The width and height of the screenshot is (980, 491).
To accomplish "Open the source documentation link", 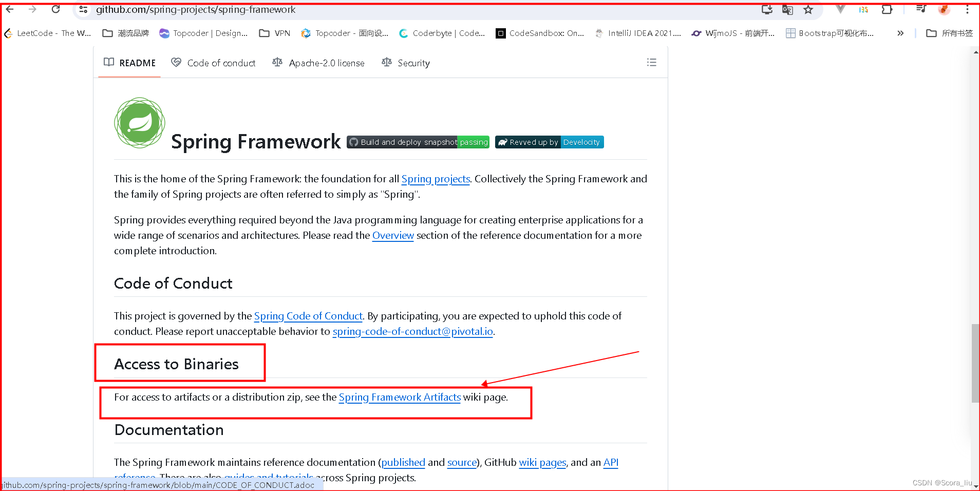I will tap(462, 462).
